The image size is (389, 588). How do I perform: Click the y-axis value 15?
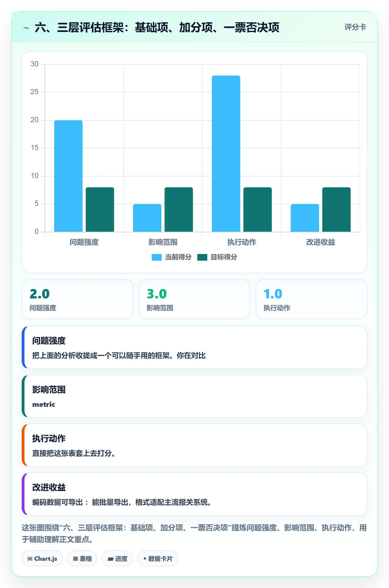pyautogui.click(x=34, y=148)
